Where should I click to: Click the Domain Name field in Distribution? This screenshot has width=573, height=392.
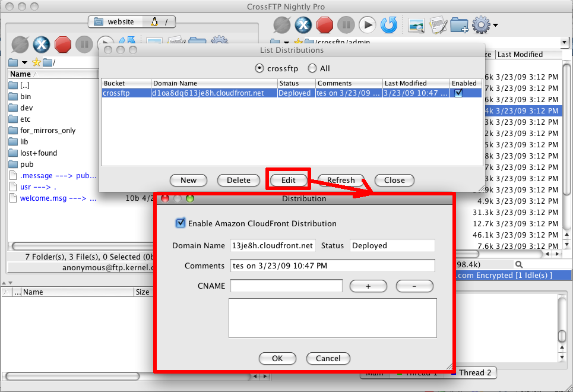tap(273, 245)
